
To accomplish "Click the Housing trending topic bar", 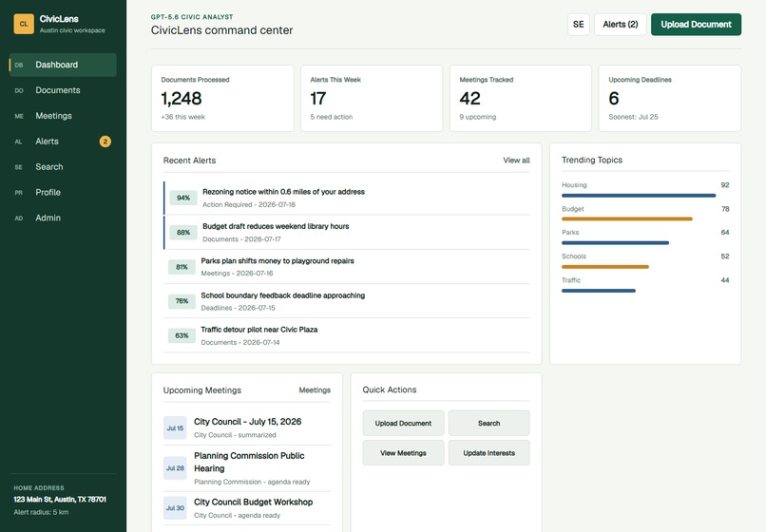I will pyautogui.click(x=639, y=196).
